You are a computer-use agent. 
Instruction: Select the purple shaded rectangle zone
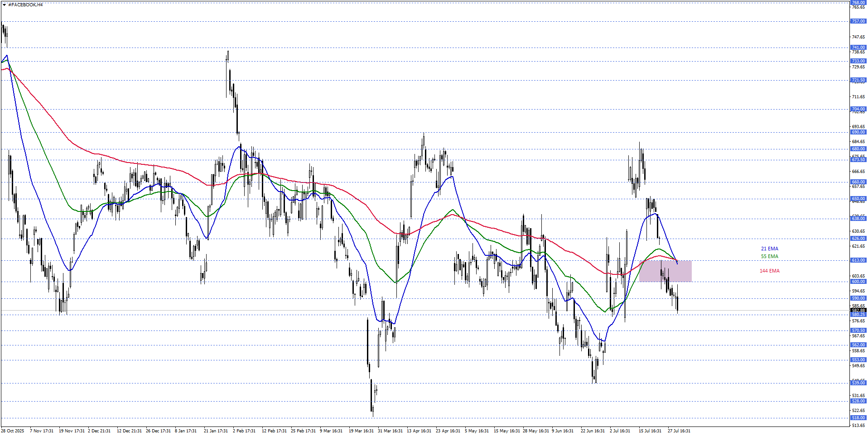pyautogui.click(x=665, y=271)
